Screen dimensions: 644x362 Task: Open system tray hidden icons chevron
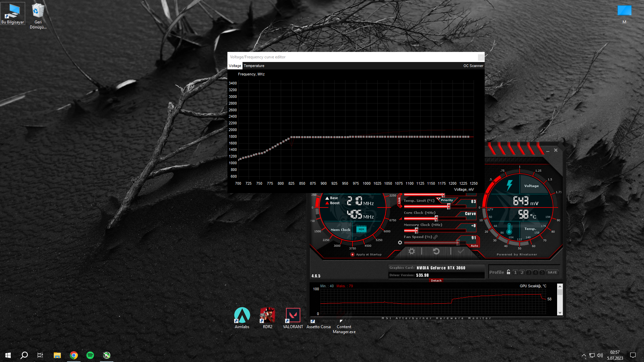pyautogui.click(x=584, y=355)
